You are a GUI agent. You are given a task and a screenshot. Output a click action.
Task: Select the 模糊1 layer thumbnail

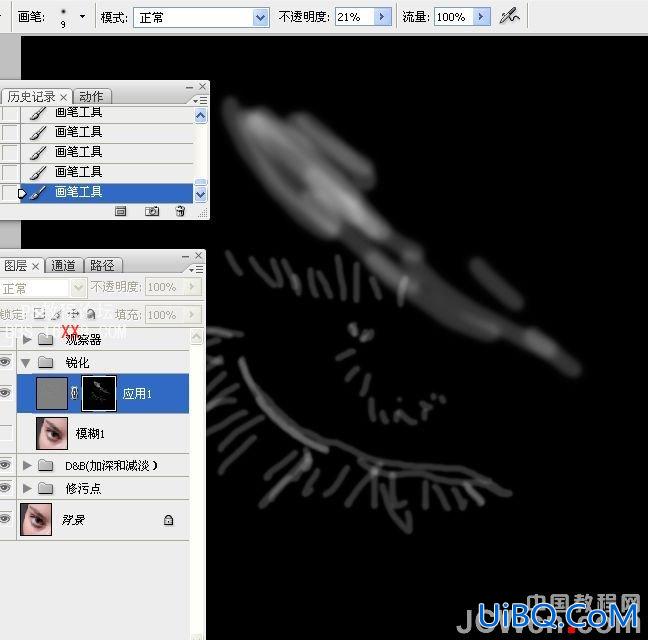(x=52, y=433)
